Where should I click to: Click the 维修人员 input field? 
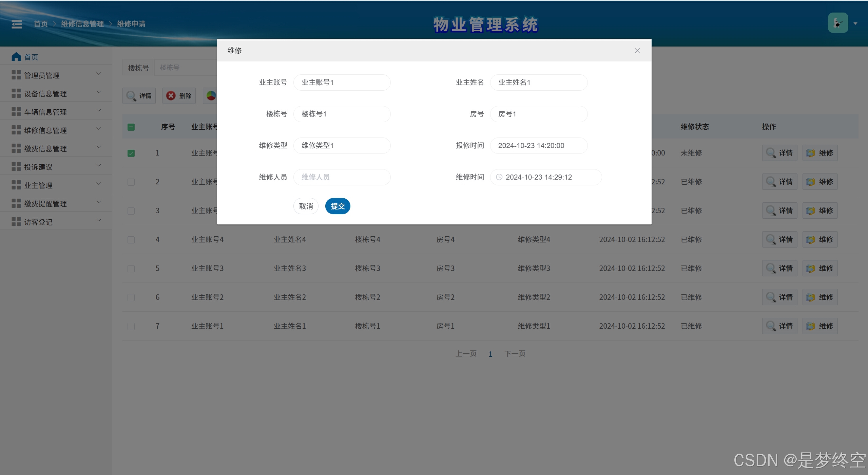pyautogui.click(x=342, y=177)
